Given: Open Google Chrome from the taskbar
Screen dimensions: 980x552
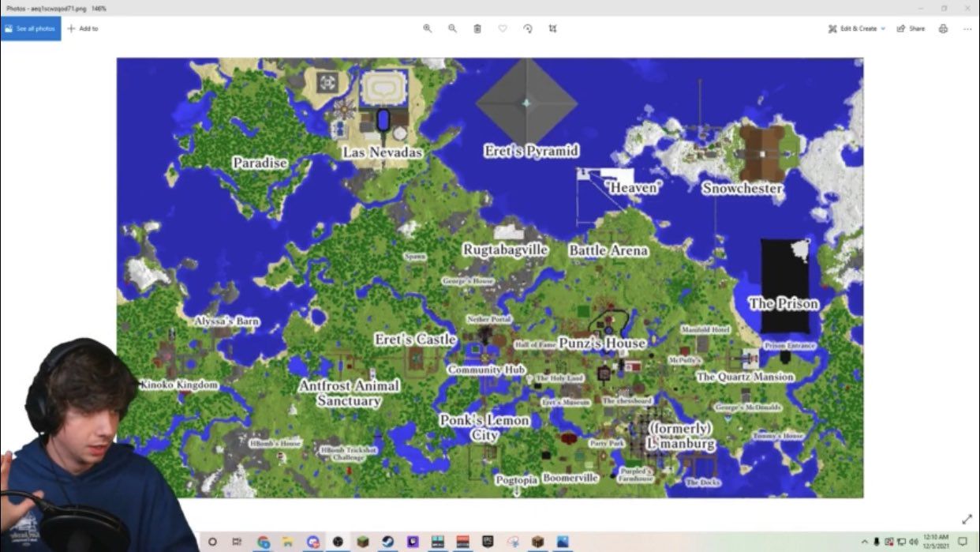Looking at the screenshot, I should coord(263,542).
